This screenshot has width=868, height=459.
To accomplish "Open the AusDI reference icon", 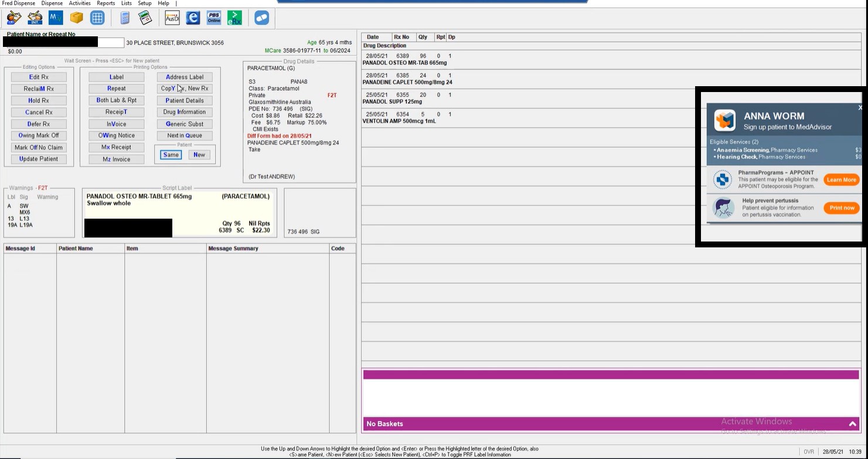I will [x=172, y=18].
